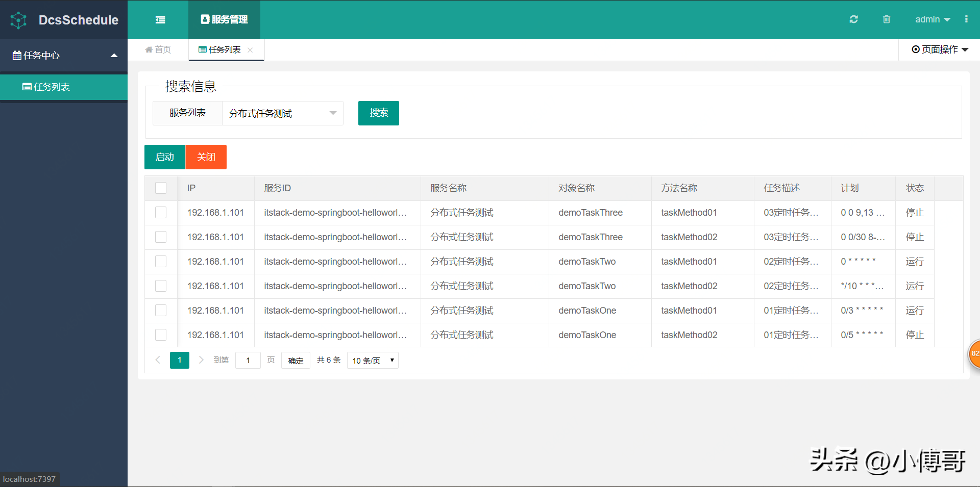Click the 服务列表 label

click(x=188, y=113)
